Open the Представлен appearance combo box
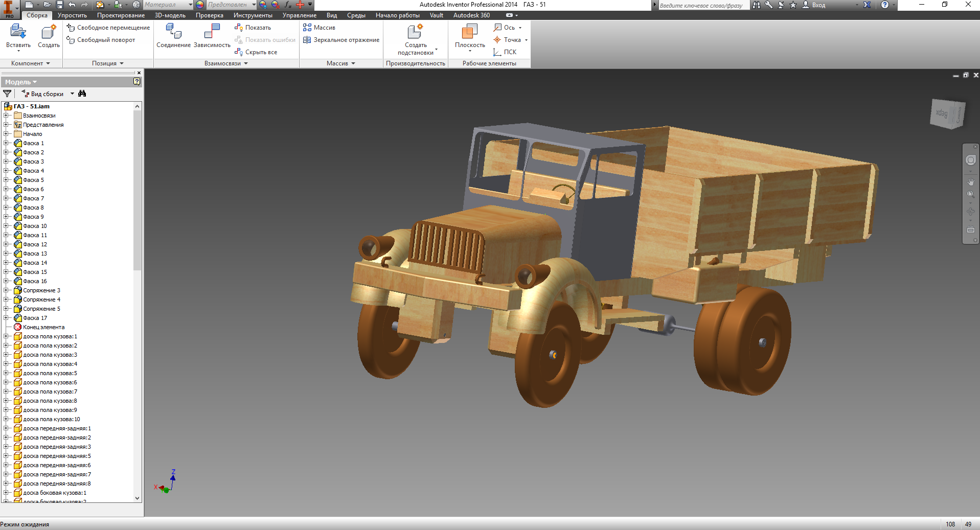 [x=231, y=5]
